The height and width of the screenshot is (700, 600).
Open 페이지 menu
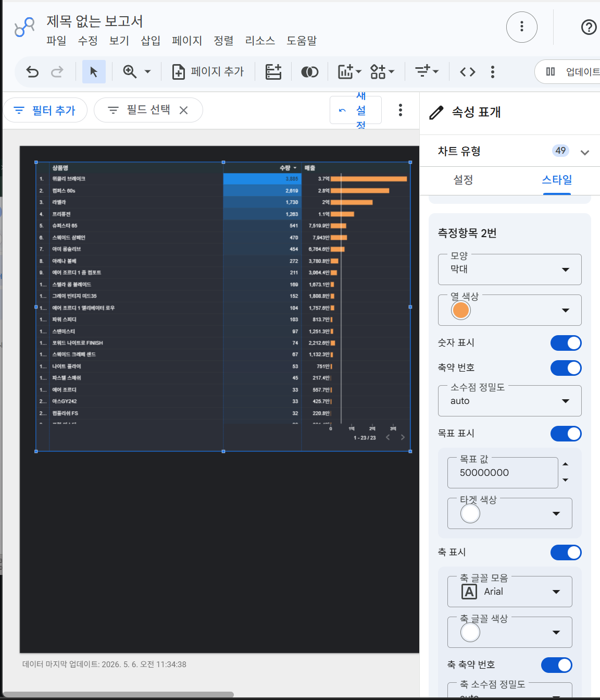(x=187, y=41)
